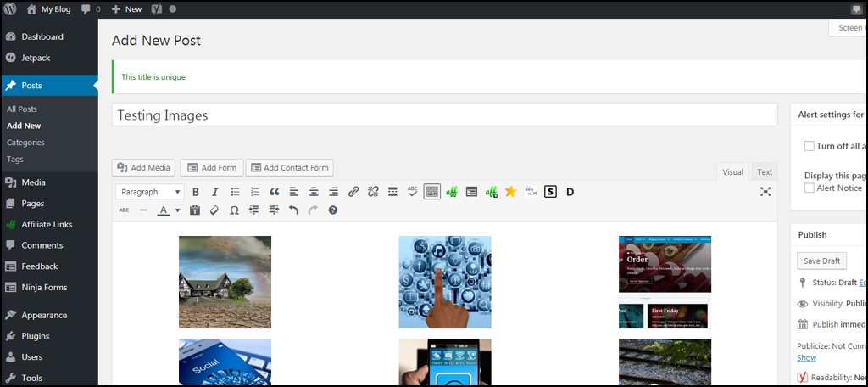The width and height of the screenshot is (868, 387).
Task: Enable distraction-free writing mode
Action: click(x=765, y=192)
